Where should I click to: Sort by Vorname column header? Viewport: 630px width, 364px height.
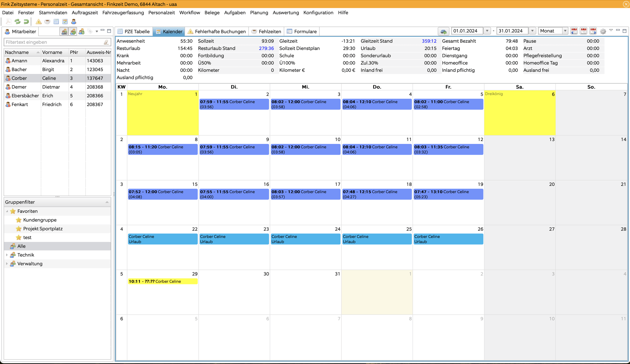[x=54, y=52]
